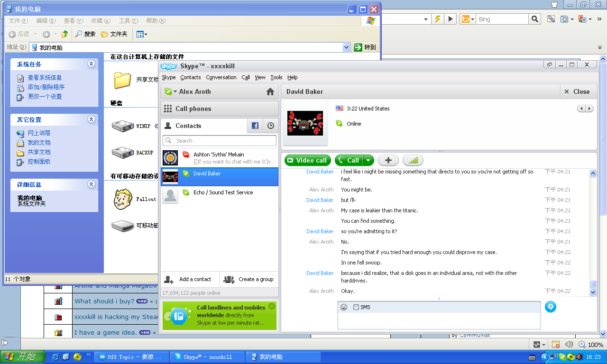Open the View menu in Skype

[x=260, y=77]
